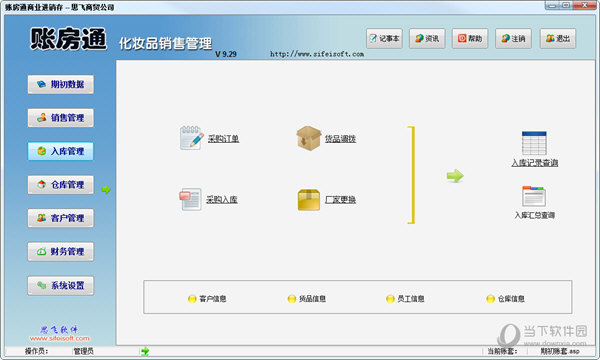Click the 操作员 status label
600x360 pixels.
36,351
